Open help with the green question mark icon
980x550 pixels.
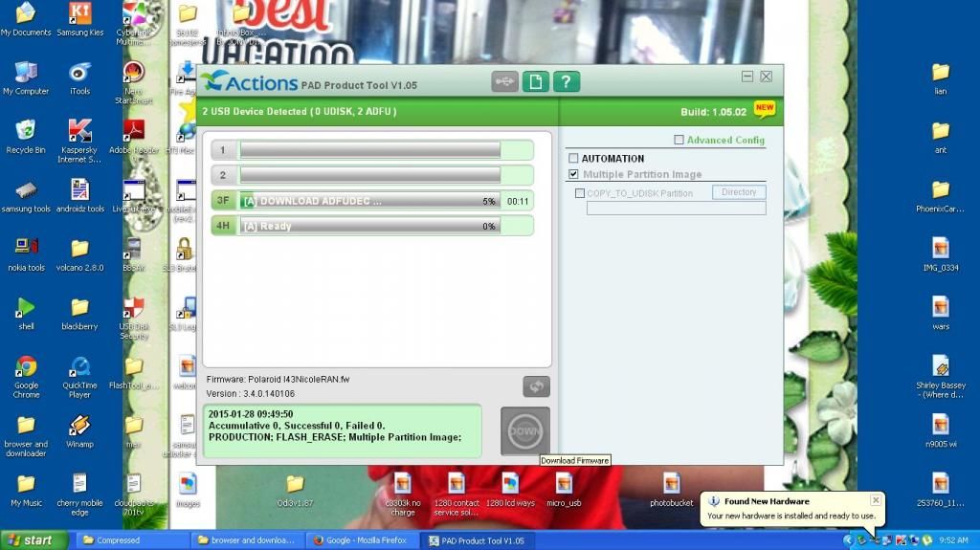(567, 82)
